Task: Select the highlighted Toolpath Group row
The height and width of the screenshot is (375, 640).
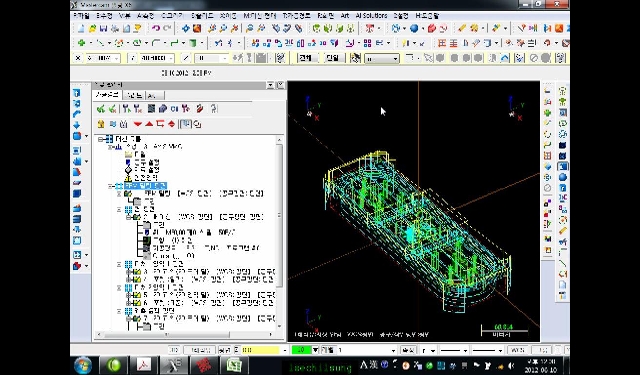Action: point(145,186)
